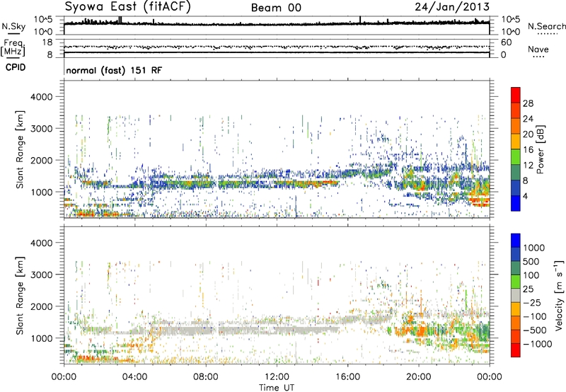Click the 'normal (fast) 151 RF' text
This screenshot has width=566, height=392.
[114, 70]
